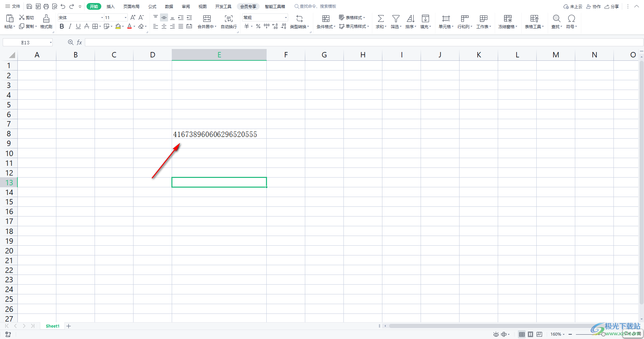The height and width of the screenshot is (339, 644).
Task: Open the fill color dropdown arrow
Action: pos(123,27)
